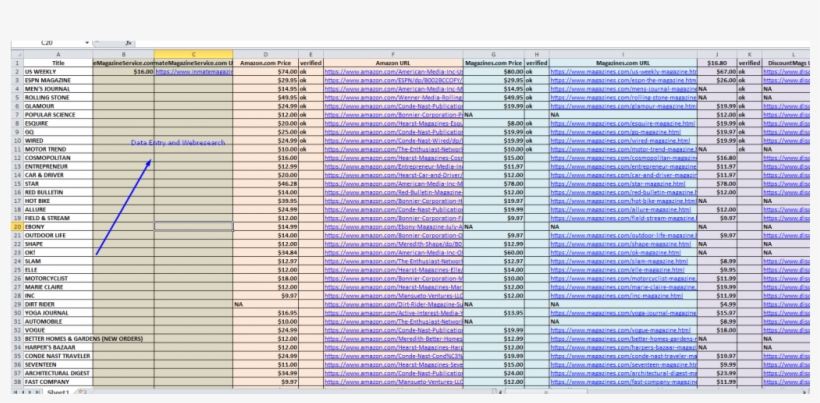Screen dimensions: 820x403
Task: Click into the formula bar field
Action: point(471,43)
